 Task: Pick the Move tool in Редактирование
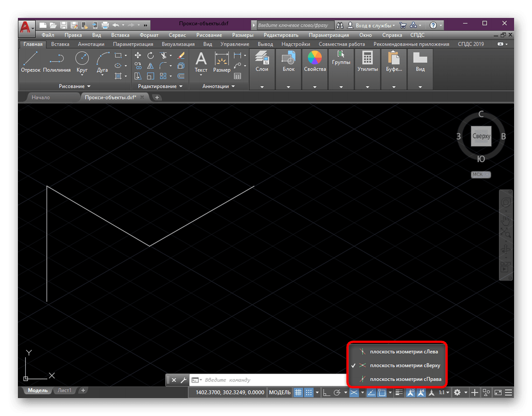tap(138, 55)
